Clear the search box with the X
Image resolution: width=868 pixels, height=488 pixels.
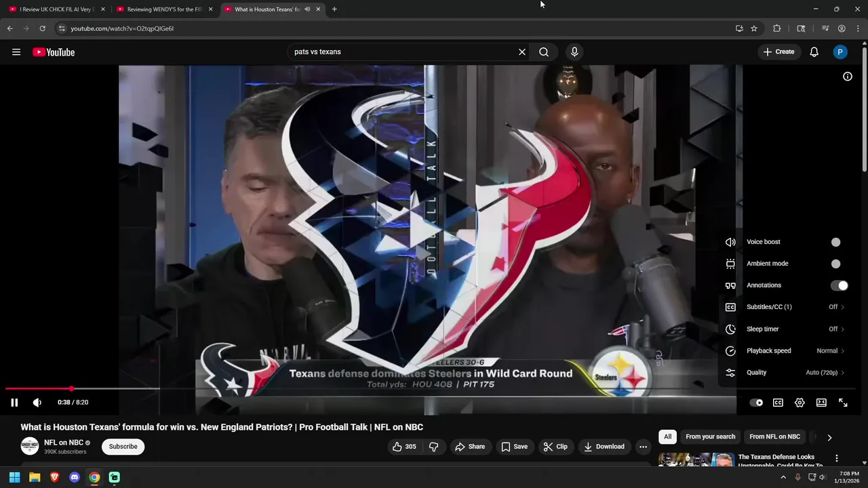[522, 52]
